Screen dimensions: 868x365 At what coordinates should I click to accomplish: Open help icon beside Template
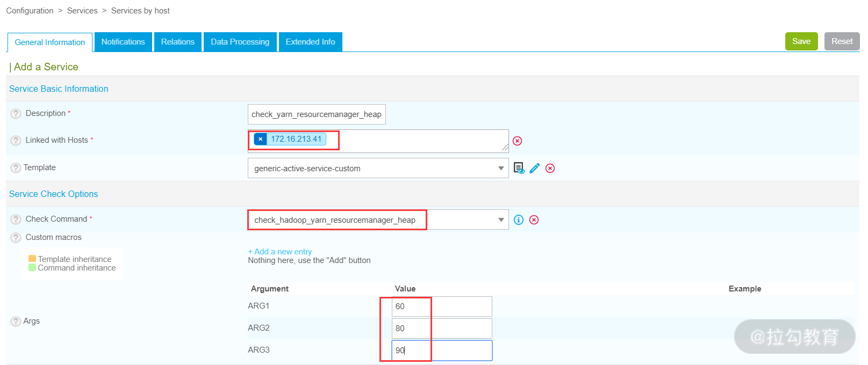click(x=16, y=168)
